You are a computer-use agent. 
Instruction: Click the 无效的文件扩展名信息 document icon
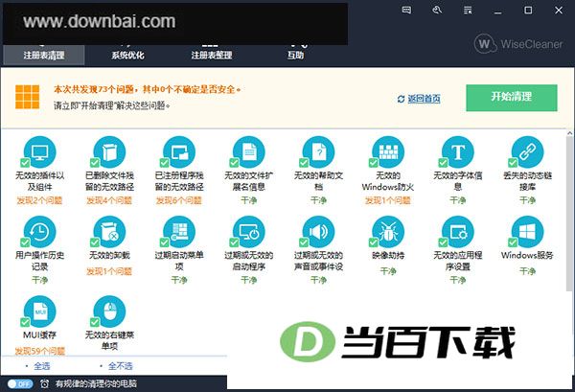click(x=249, y=151)
